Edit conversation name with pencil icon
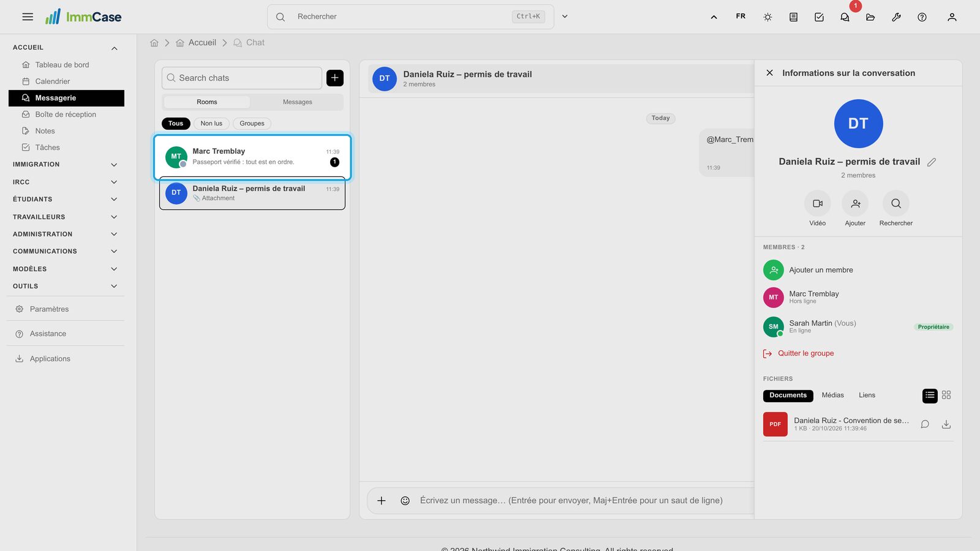This screenshot has height=551, width=980. tap(932, 162)
